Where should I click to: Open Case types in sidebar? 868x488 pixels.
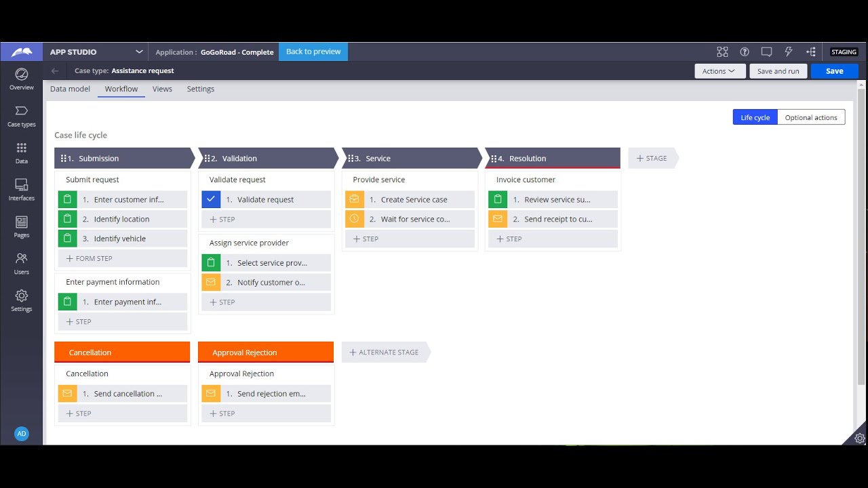tap(21, 116)
